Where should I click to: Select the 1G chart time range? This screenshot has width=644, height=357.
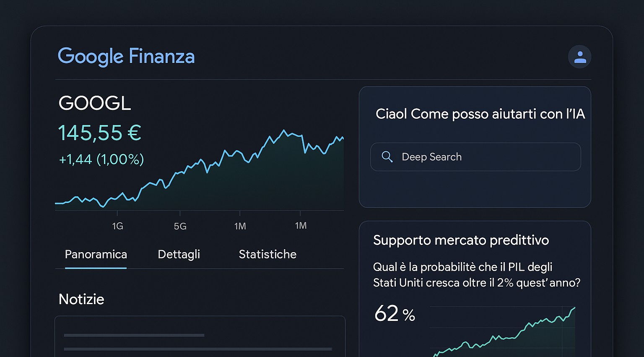117,226
